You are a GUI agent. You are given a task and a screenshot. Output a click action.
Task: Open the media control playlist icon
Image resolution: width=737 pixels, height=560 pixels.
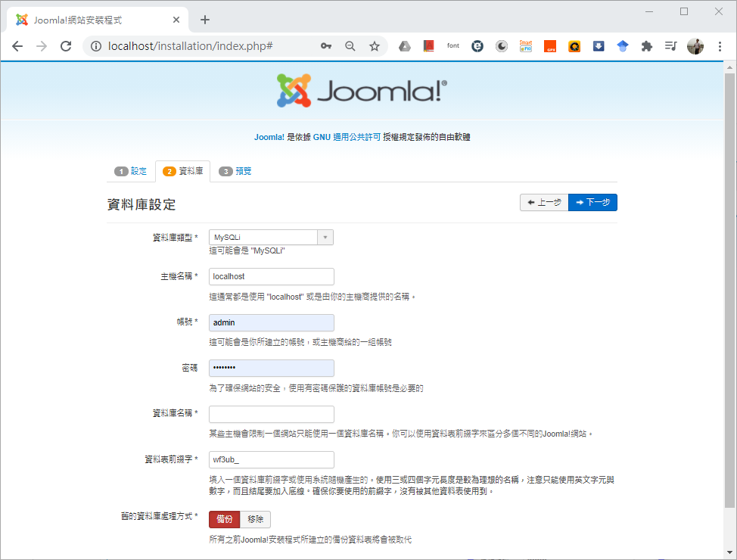[670, 46]
